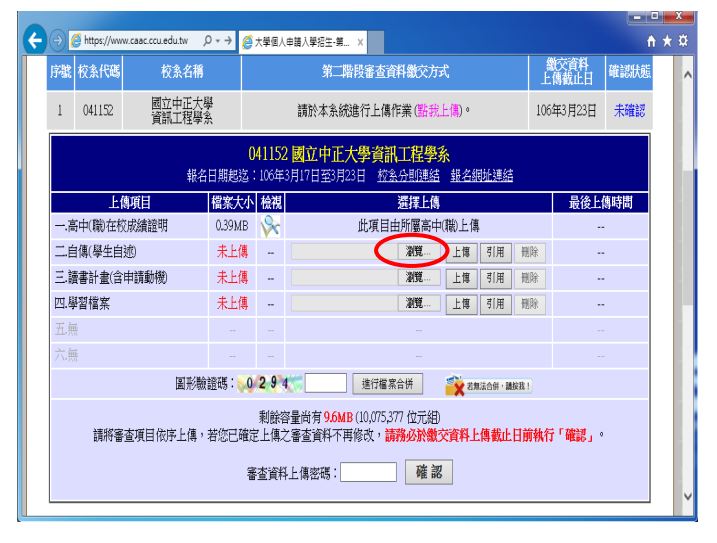Click 引用 for 自傳(學生自述) row

click(x=495, y=253)
